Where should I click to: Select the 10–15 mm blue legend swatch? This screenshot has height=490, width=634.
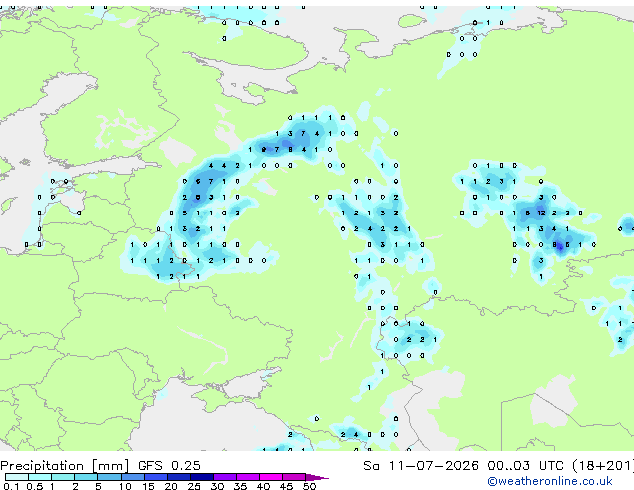[x=132, y=477]
